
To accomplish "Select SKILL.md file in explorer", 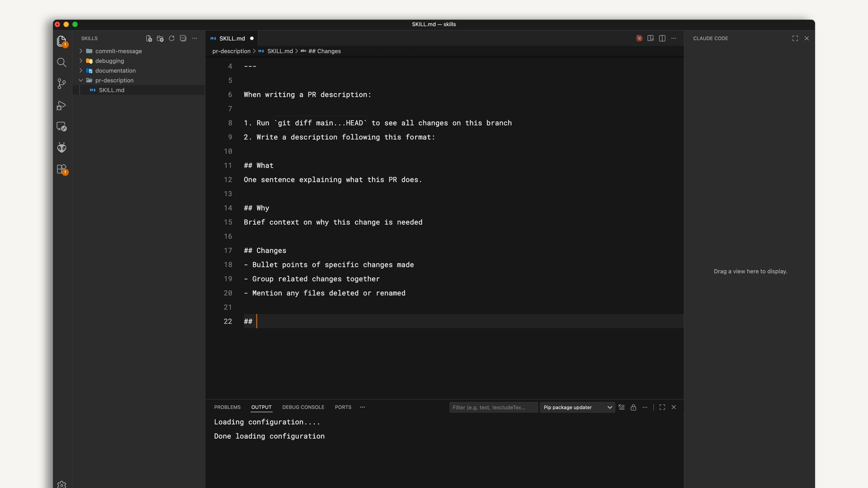I will tap(111, 90).
